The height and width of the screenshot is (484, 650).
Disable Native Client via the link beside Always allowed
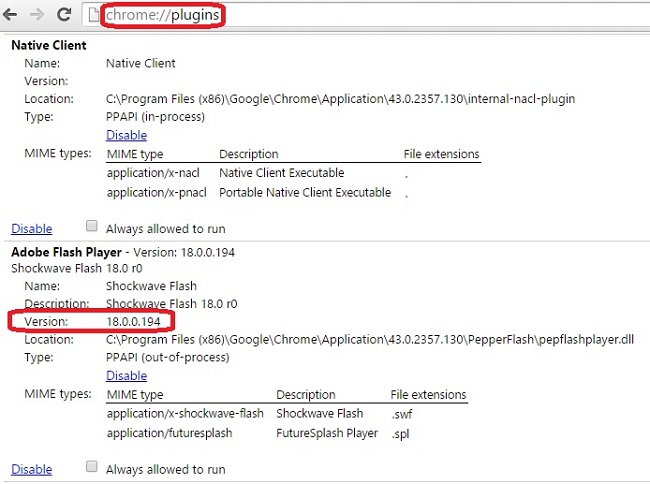coord(32,229)
